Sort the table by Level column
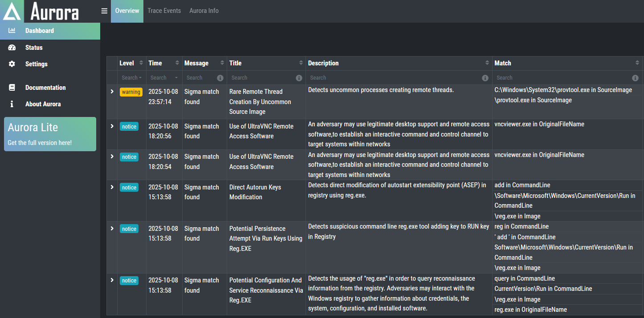This screenshot has height=318, width=644. tap(141, 63)
